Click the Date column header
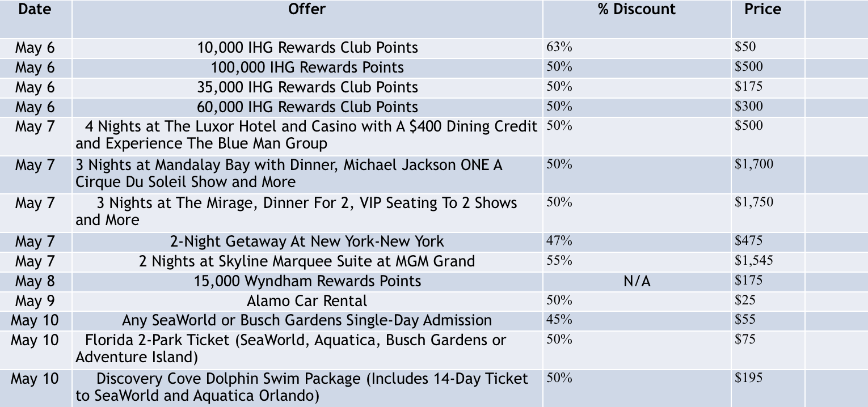The image size is (868, 407). pos(35,10)
